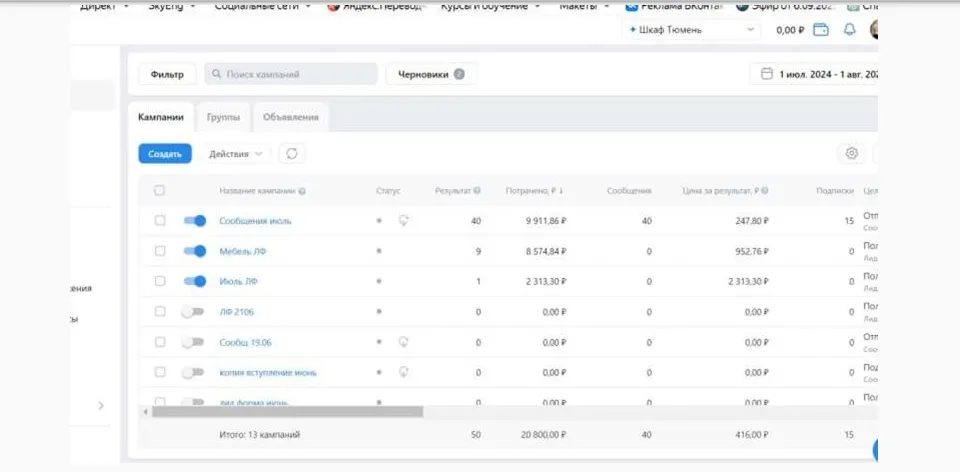Click the user avatar in the header
The image size is (960, 472).
874,30
